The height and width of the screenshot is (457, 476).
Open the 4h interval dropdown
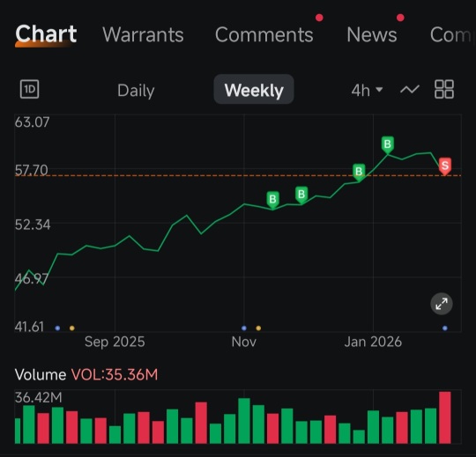click(367, 90)
